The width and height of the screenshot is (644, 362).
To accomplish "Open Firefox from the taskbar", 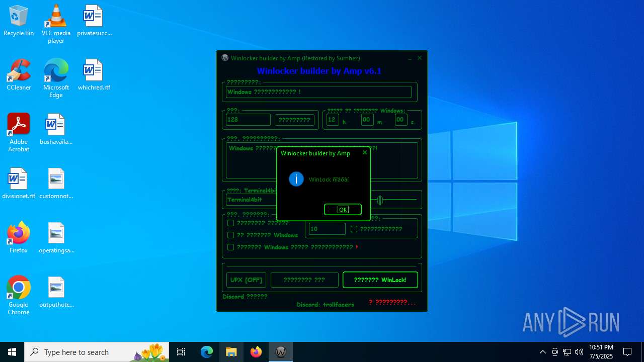I will tap(256, 352).
